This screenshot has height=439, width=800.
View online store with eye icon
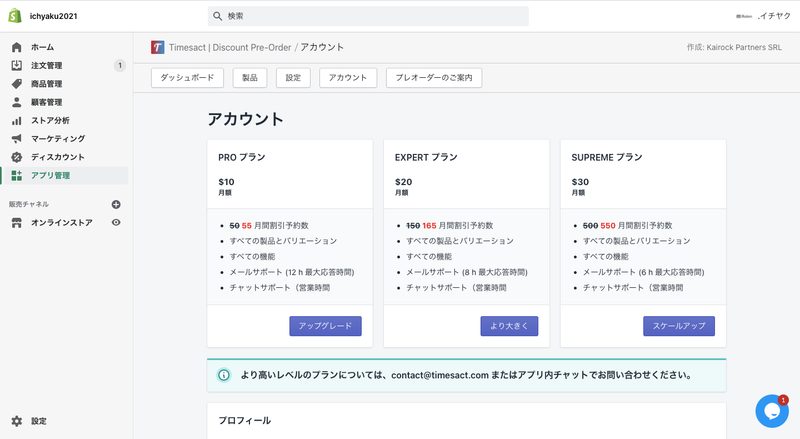click(x=116, y=223)
